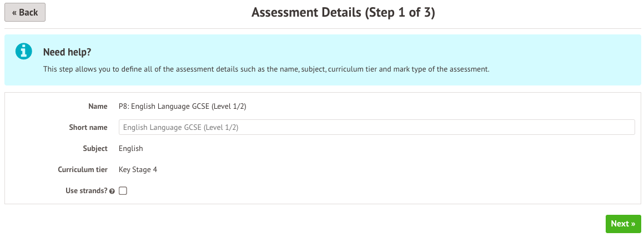Go back with the « Back button
Image resolution: width=644 pixels, height=237 pixels.
click(25, 12)
